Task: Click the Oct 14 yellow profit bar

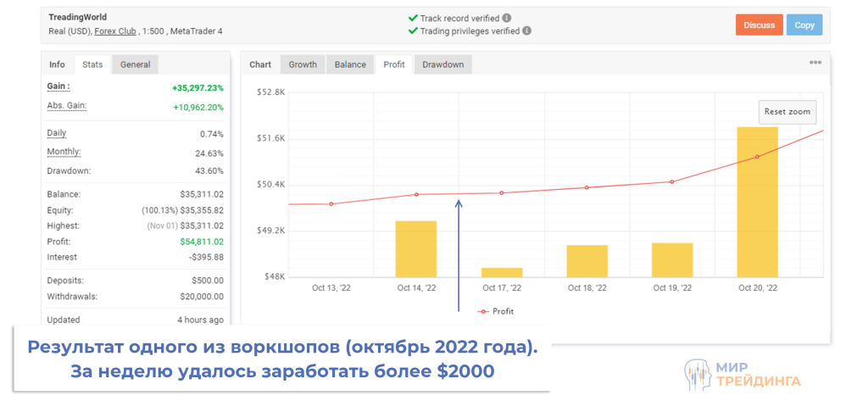Action: [416, 248]
